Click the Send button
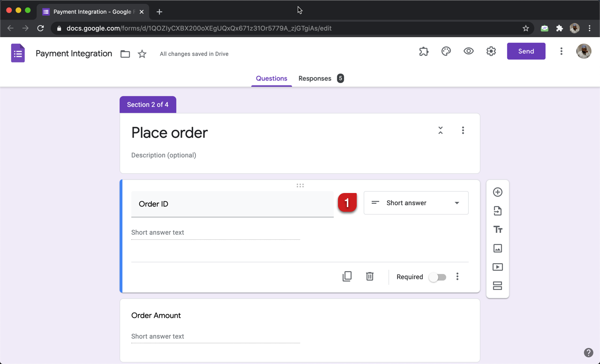 tap(526, 52)
